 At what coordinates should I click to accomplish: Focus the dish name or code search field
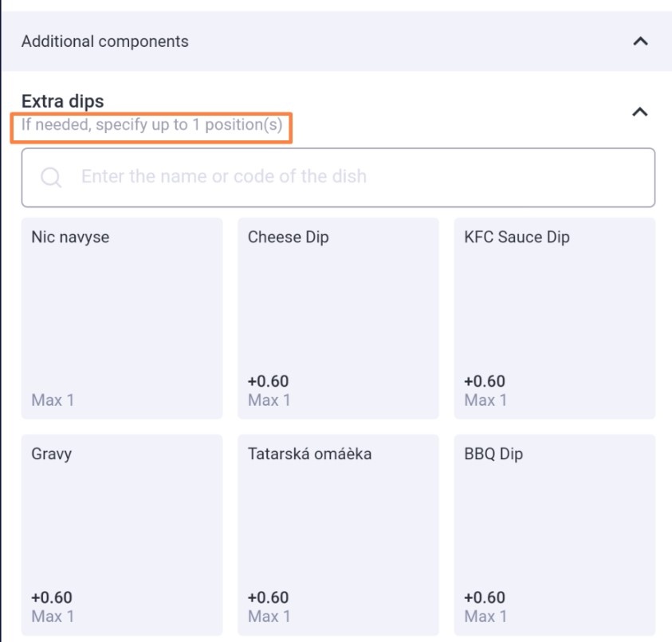pyautogui.click(x=338, y=177)
